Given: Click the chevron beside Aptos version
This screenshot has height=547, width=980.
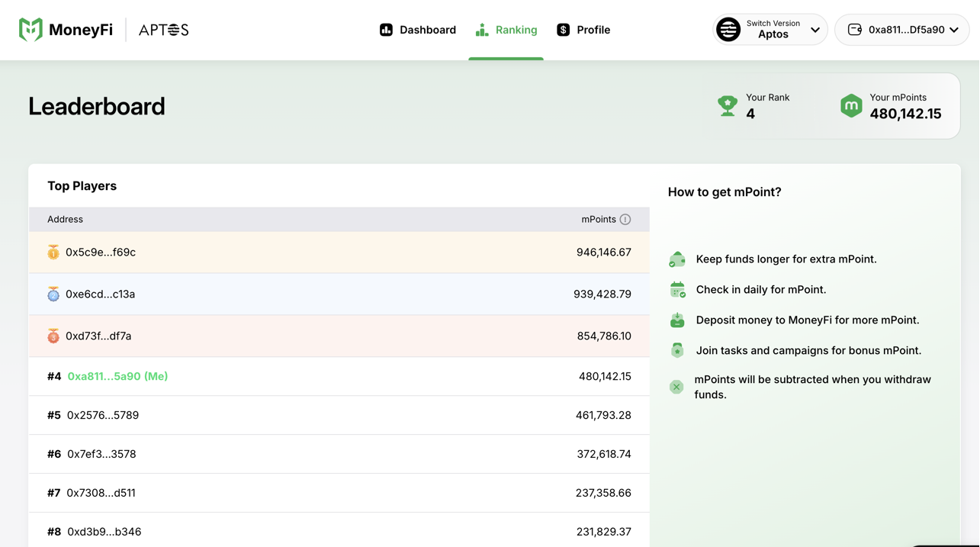Looking at the screenshot, I should click(x=815, y=31).
